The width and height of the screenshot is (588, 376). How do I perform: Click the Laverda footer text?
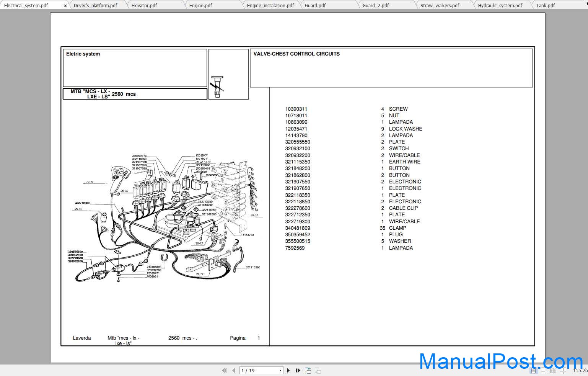point(82,338)
